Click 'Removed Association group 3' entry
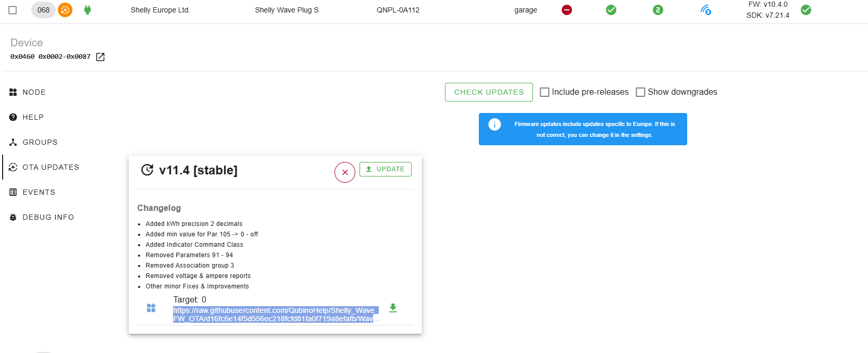This screenshot has width=868, height=353. (x=190, y=266)
